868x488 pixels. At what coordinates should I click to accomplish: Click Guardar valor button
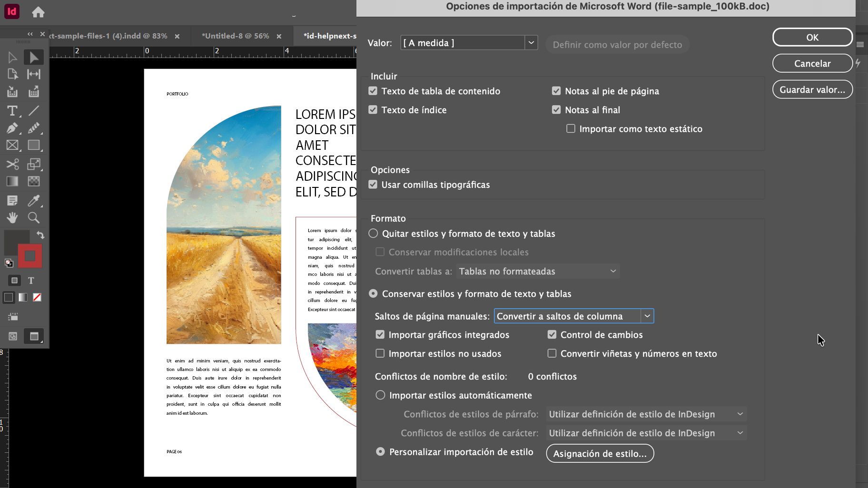(x=812, y=89)
